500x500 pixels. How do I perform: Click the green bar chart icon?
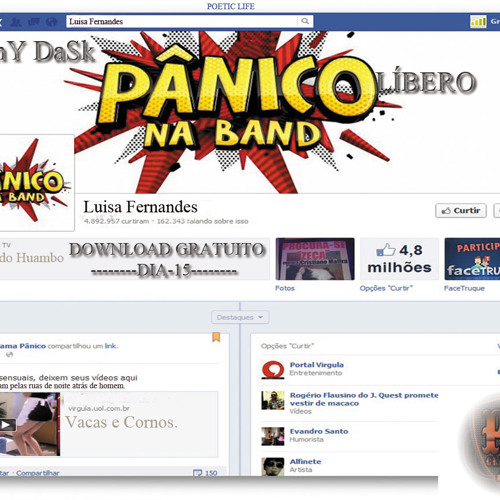pos(478,22)
